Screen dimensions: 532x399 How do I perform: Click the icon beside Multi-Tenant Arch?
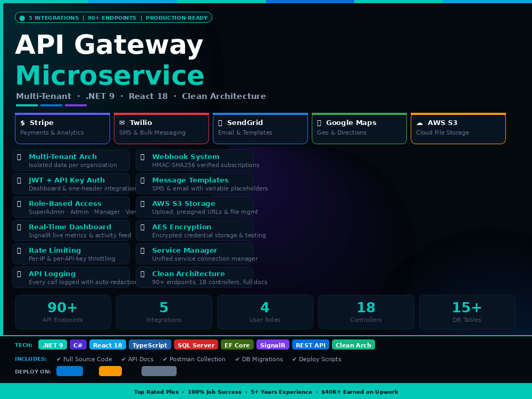click(19, 157)
